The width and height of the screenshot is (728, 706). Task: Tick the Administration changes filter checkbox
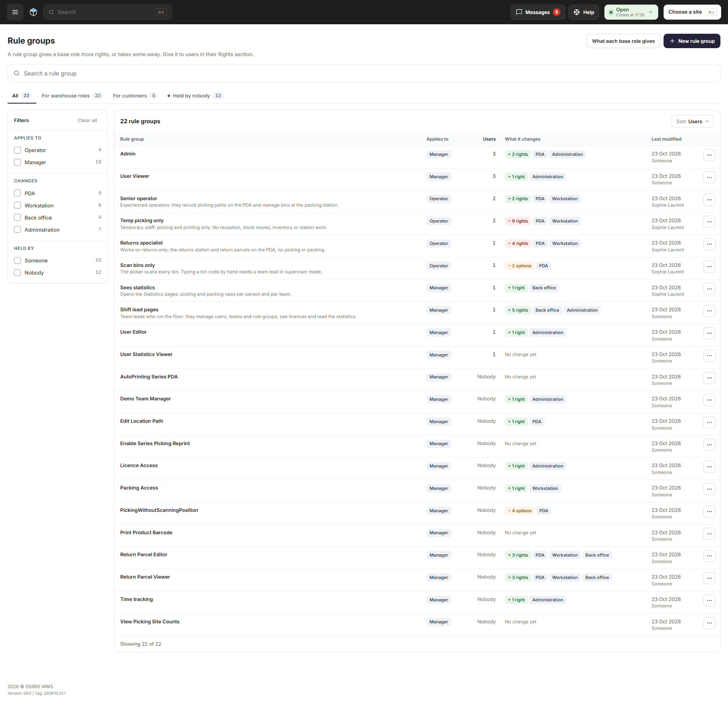click(x=17, y=230)
